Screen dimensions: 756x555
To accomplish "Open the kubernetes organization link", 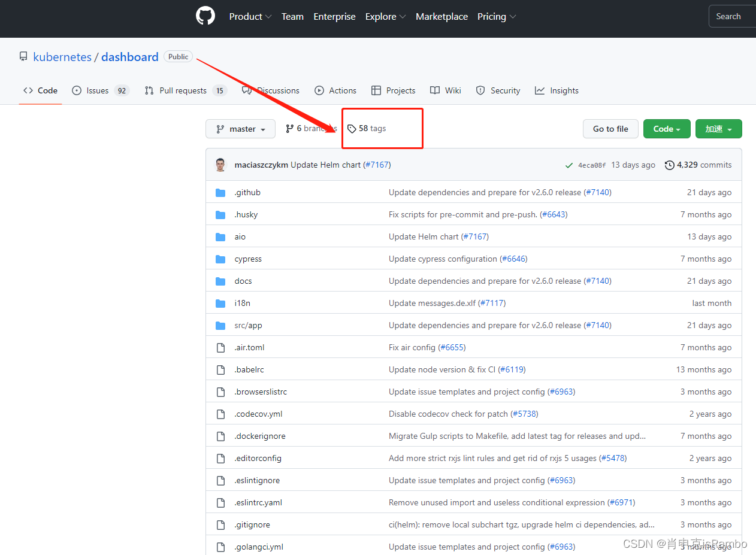I will click(x=62, y=57).
